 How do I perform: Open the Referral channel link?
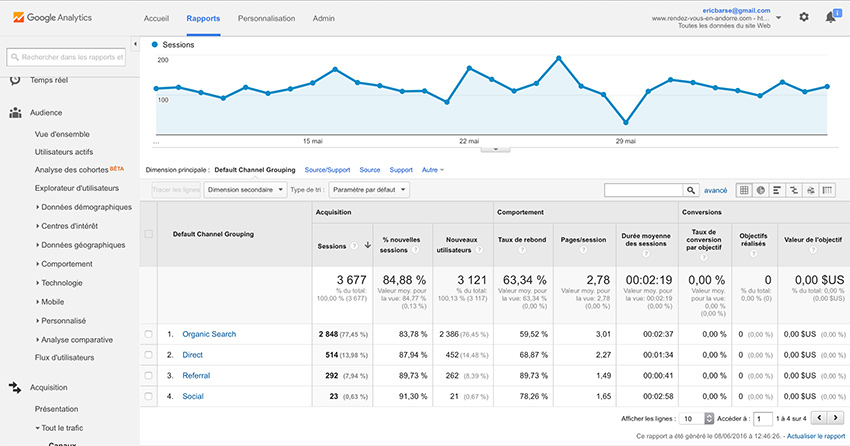(196, 376)
